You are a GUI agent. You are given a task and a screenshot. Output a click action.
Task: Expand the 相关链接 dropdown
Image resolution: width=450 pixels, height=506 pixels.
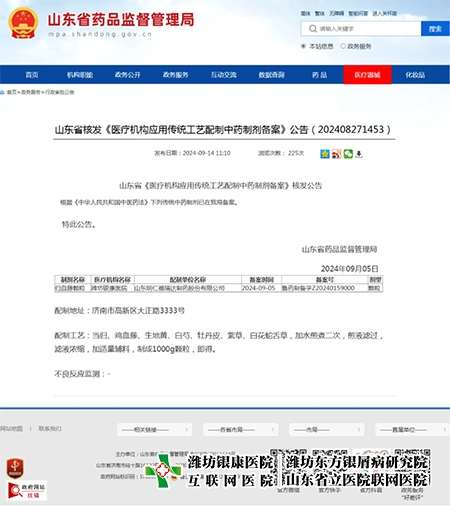pos(155,430)
